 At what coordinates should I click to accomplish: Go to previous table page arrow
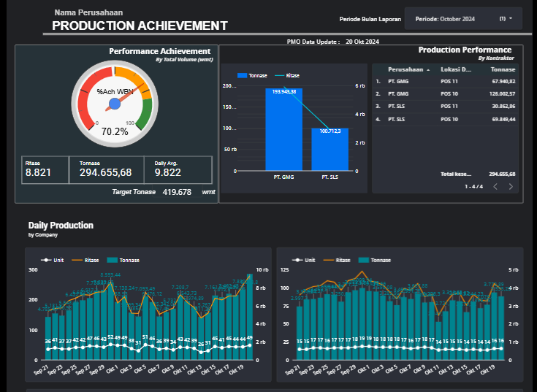click(x=495, y=187)
